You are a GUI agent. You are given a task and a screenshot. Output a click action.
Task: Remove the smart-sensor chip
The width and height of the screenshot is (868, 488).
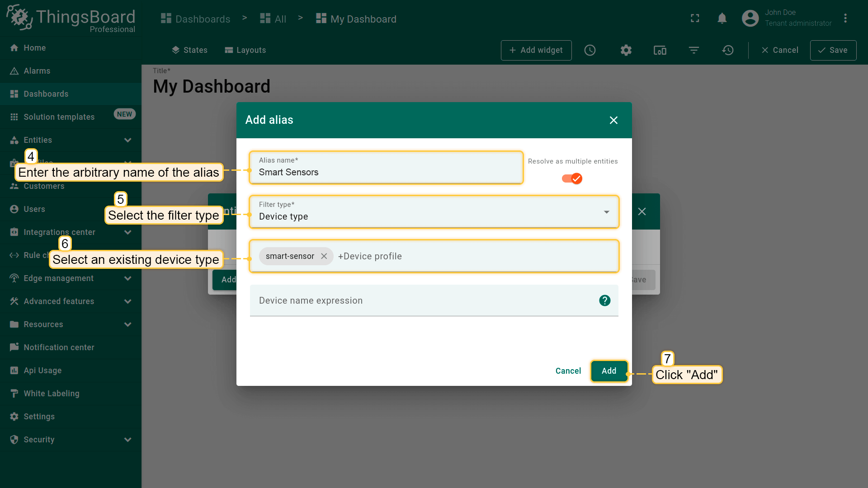point(324,256)
